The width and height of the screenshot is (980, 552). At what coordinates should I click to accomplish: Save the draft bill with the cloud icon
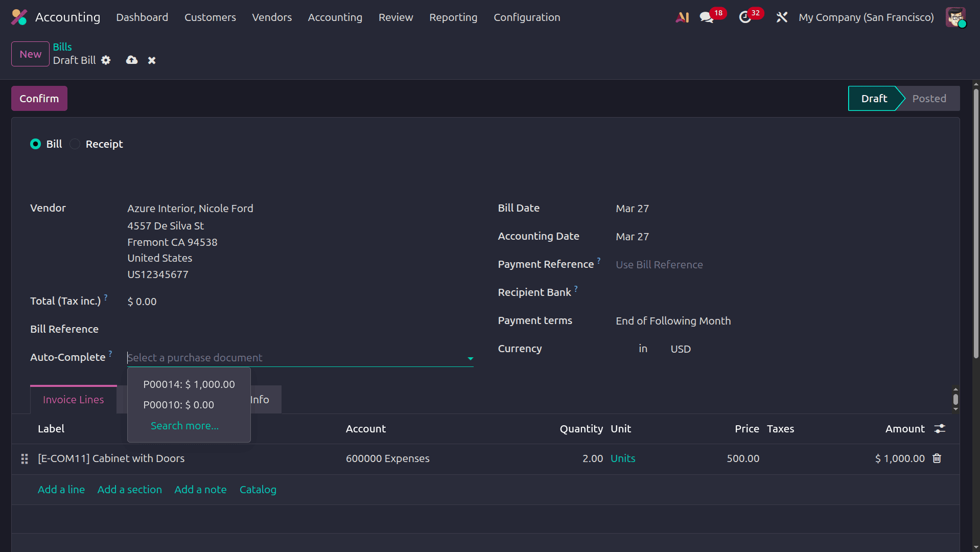pos(131,60)
